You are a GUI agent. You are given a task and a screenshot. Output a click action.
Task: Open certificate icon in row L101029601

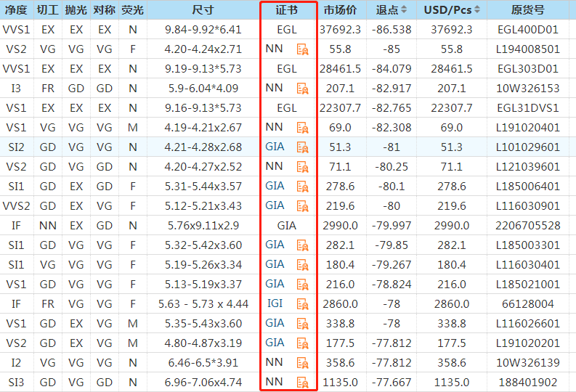click(x=302, y=147)
